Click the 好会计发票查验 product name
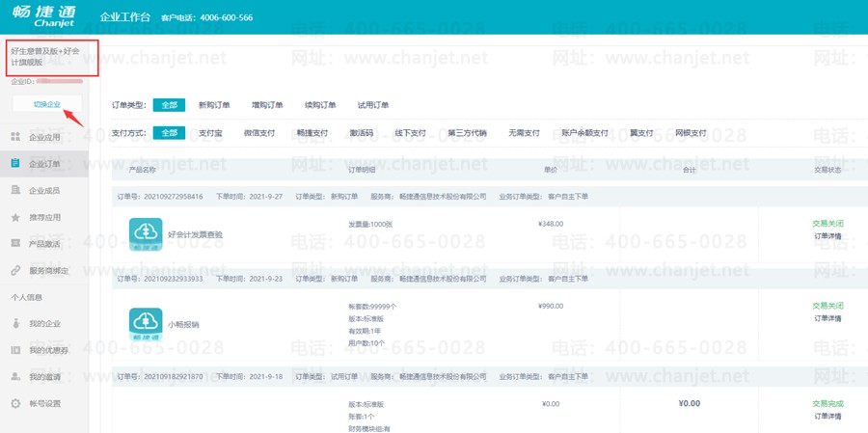Screen dimensions: 868x433 [x=195, y=234]
